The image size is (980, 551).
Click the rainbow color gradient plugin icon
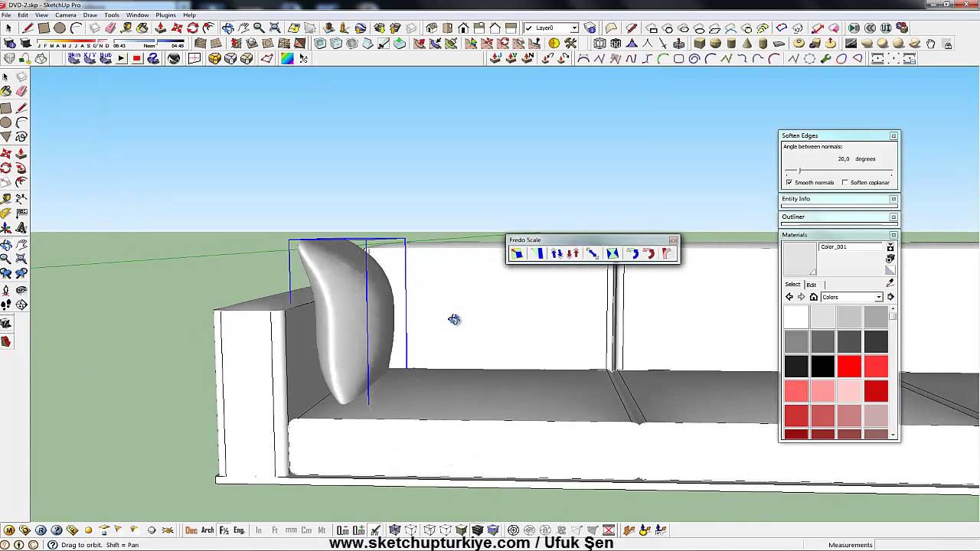click(x=287, y=58)
